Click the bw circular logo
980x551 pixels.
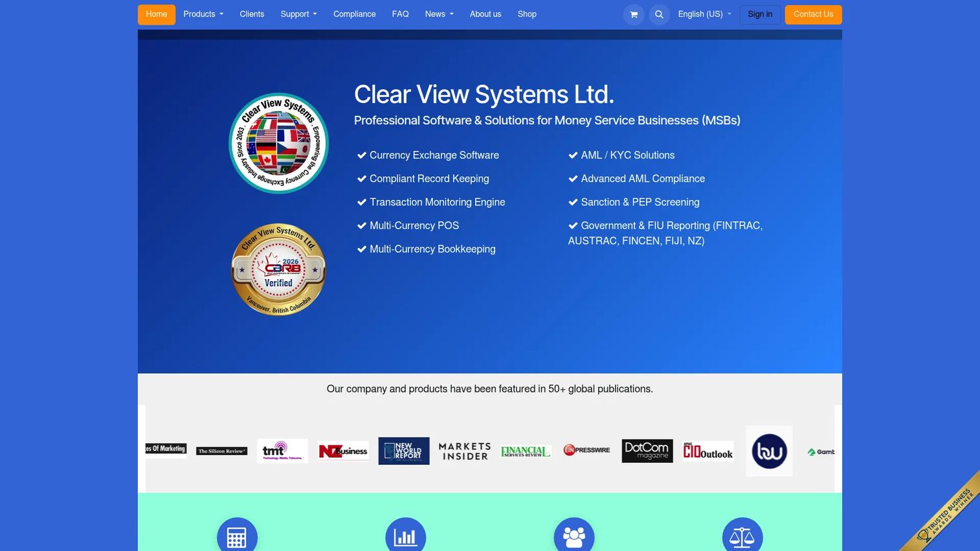769,451
